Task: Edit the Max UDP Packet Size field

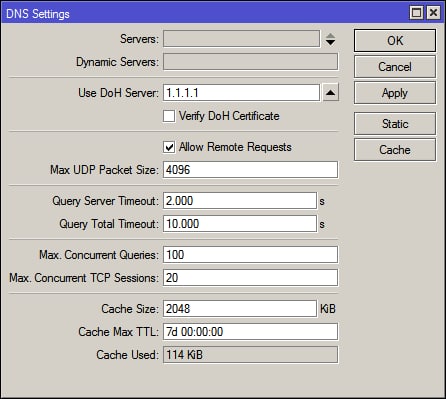Action: click(250, 170)
